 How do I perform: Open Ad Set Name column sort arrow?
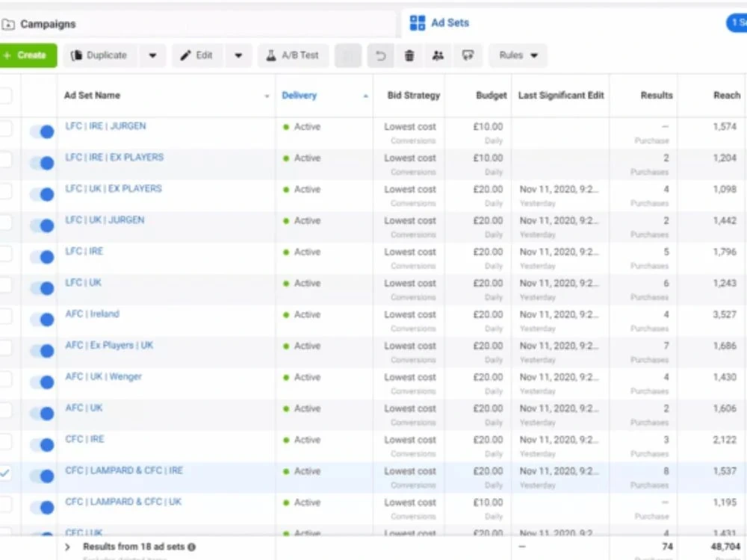click(267, 96)
